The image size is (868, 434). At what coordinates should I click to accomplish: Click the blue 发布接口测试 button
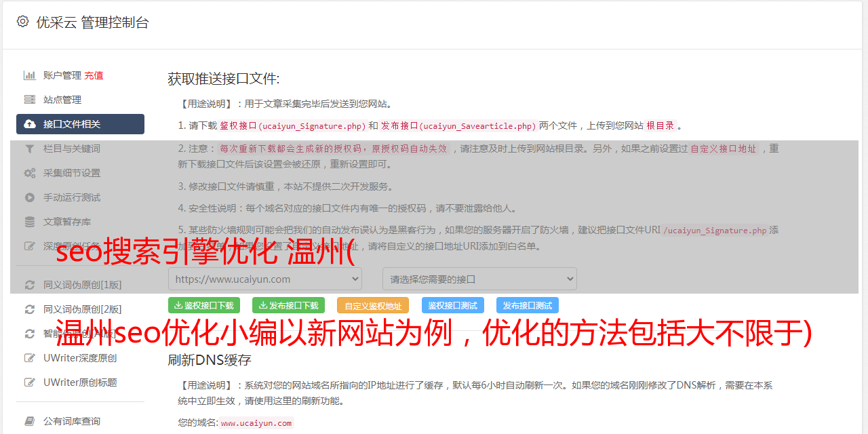(528, 305)
